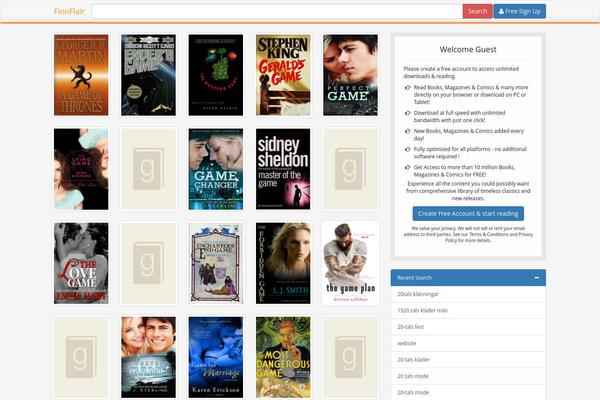Open The Forbidden Game by L.J. Smith
Screen dimensions: 600x400
[x=283, y=263]
